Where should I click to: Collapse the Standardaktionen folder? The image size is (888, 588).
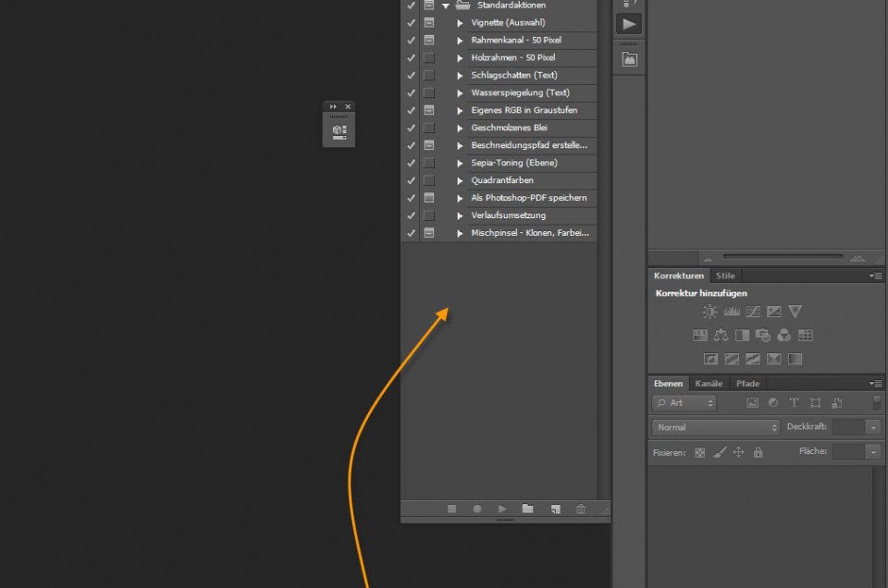click(x=446, y=5)
